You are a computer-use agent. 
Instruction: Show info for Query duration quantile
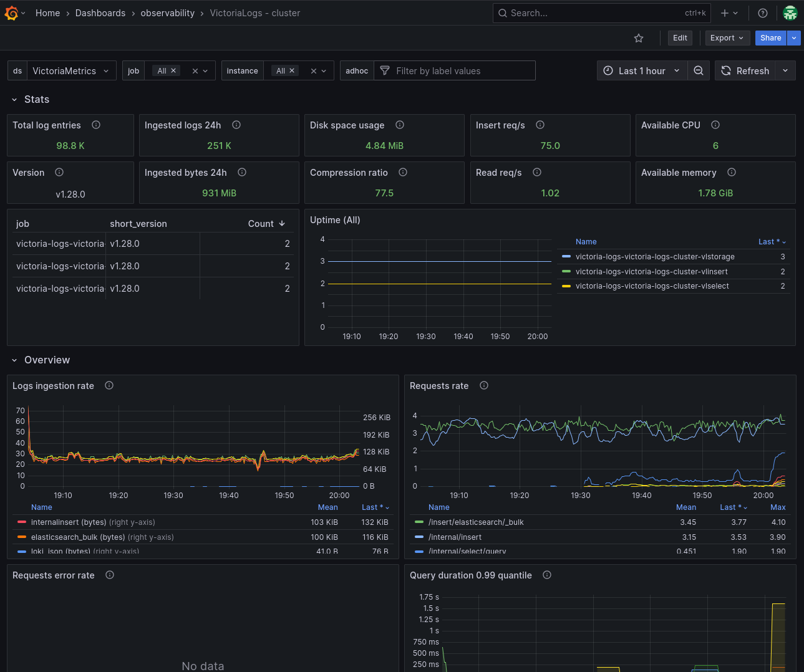pyautogui.click(x=547, y=575)
